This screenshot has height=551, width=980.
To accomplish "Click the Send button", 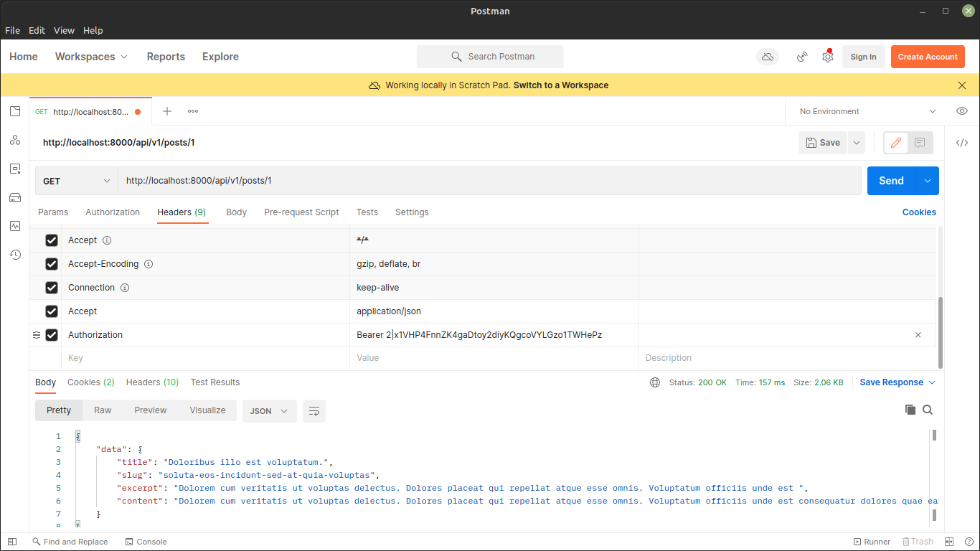I will 892,181.
